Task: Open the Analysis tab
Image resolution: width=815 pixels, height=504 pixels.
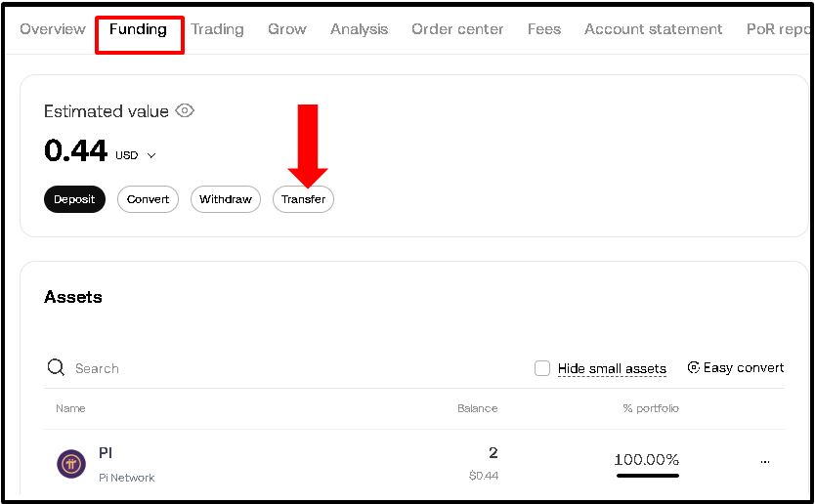Action: click(359, 29)
